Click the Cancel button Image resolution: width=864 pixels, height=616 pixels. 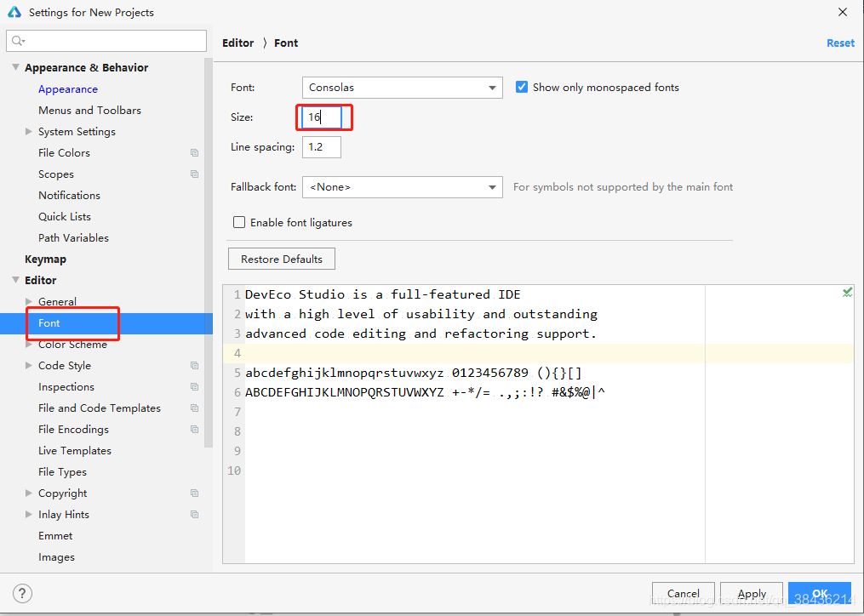(x=684, y=593)
